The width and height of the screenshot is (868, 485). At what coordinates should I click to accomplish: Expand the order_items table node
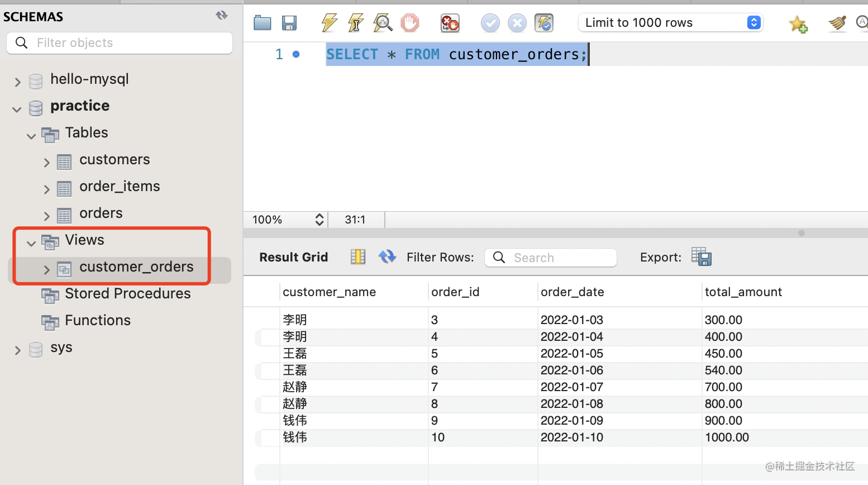tap(47, 189)
